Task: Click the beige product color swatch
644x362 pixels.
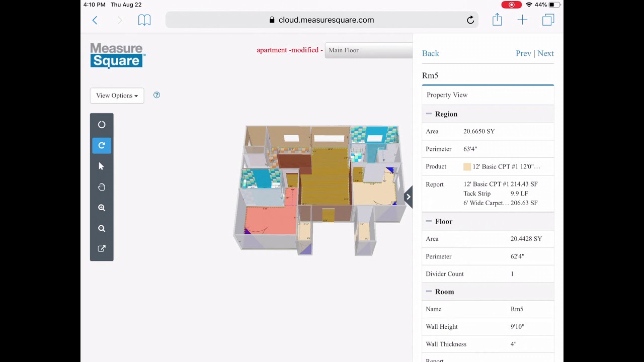Action: tap(467, 167)
